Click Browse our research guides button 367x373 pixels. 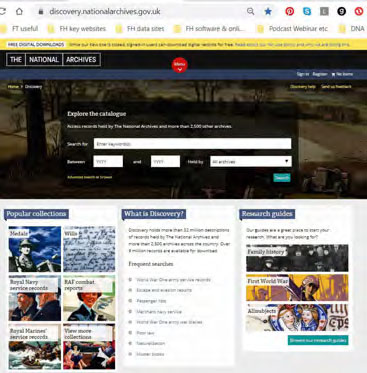click(x=318, y=340)
